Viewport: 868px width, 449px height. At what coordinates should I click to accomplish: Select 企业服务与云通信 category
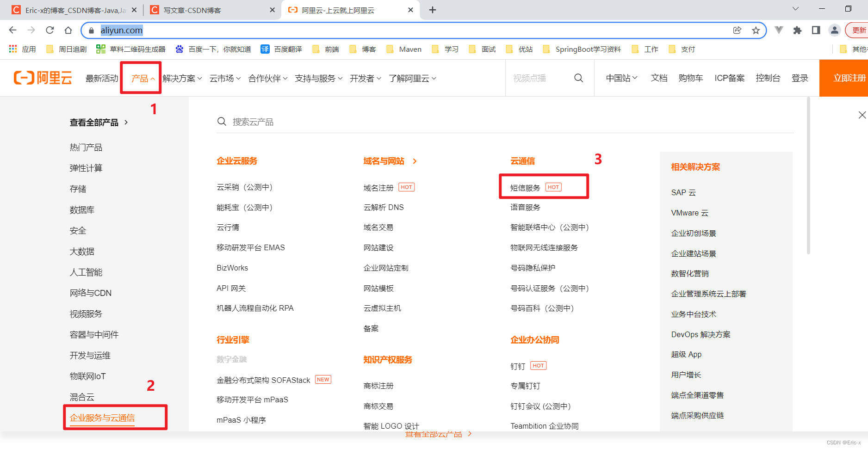(x=102, y=418)
